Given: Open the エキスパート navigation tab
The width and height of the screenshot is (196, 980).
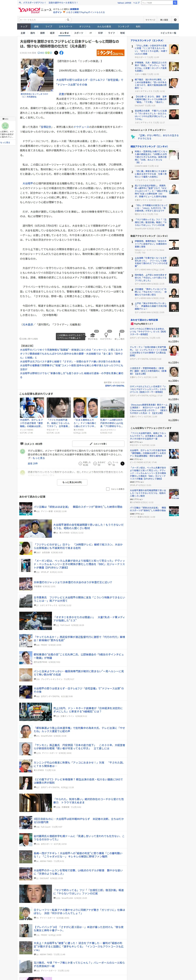Looking at the screenshot, I should [x=65, y=27].
